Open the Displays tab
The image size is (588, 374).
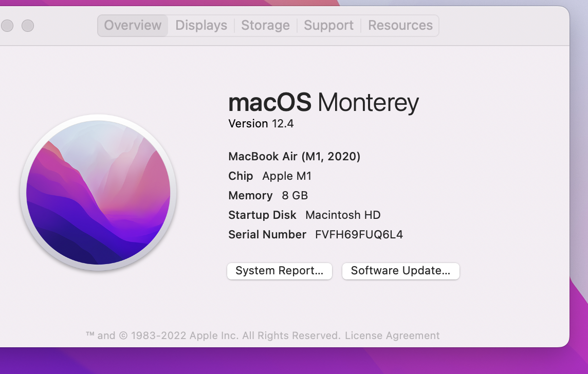coord(201,25)
